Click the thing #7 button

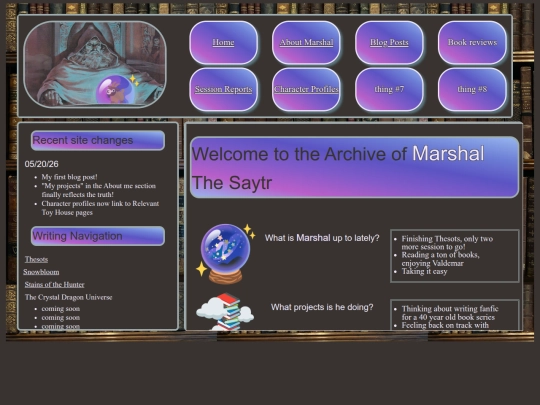[389, 89]
